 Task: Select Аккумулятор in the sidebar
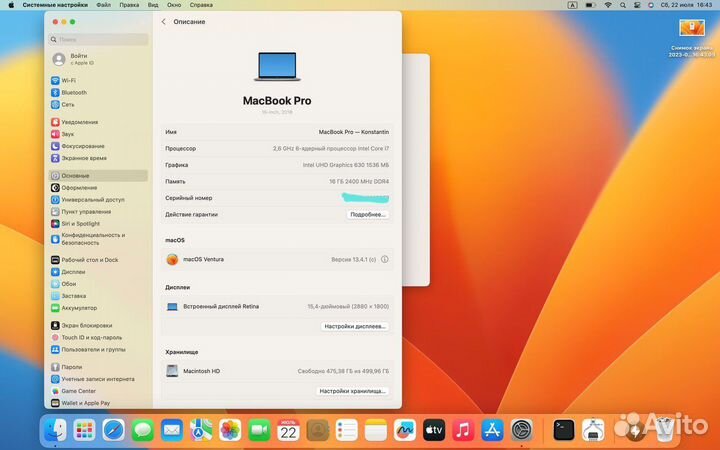(x=74, y=308)
